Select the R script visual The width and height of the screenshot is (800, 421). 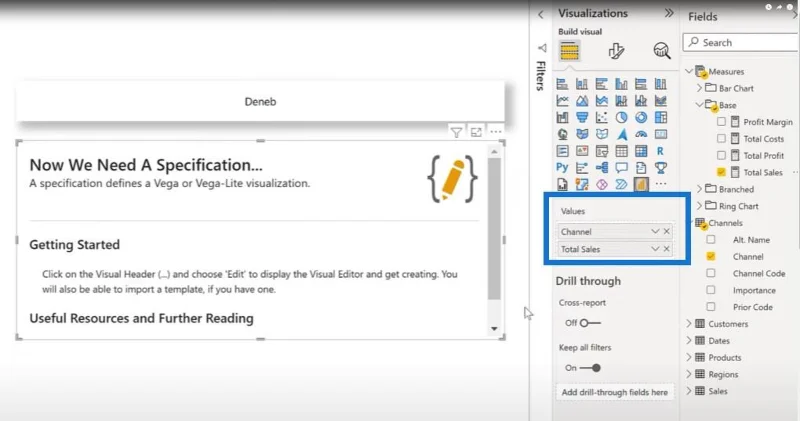[661, 151]
